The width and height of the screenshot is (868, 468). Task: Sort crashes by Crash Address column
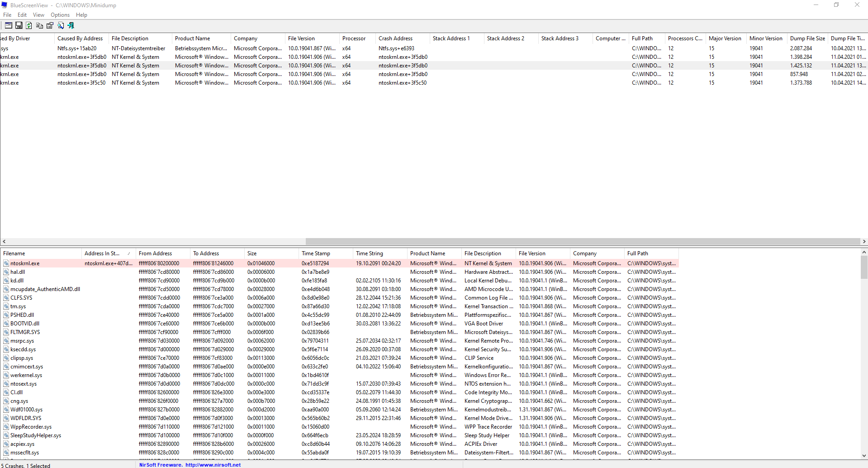(403, 38)
